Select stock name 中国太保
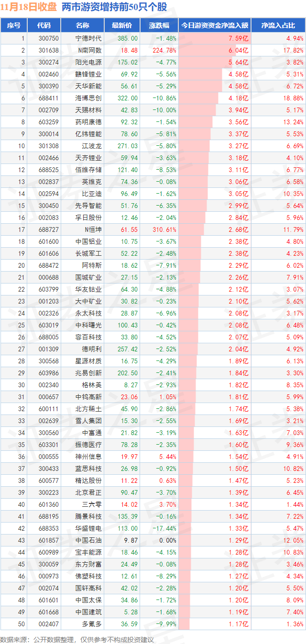 click(x=89, y=600)
